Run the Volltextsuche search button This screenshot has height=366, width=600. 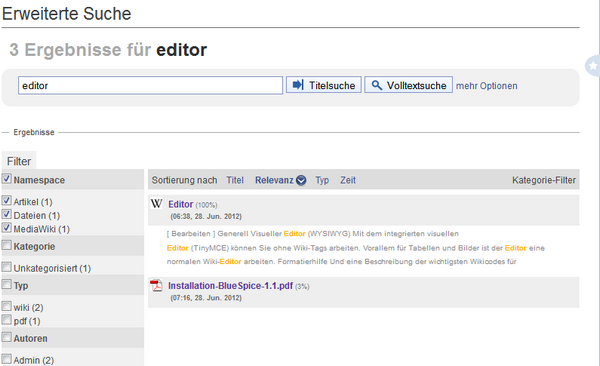click(408, 85)
